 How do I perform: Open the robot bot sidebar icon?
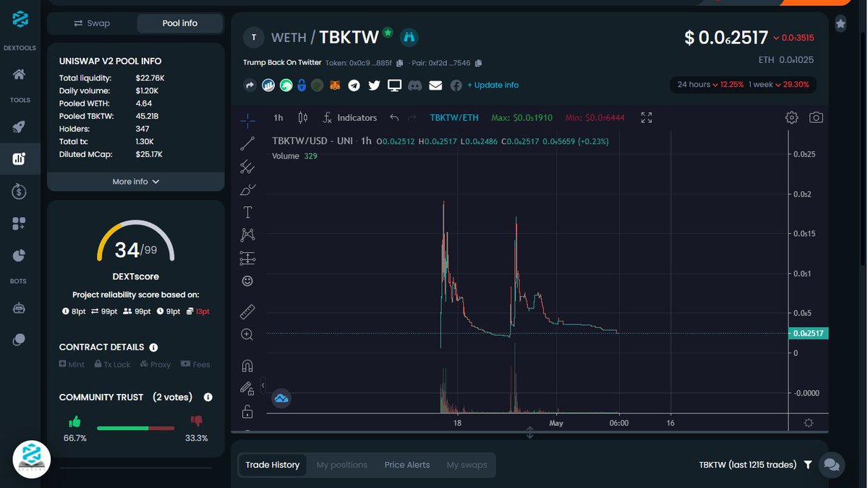[20, 308]
